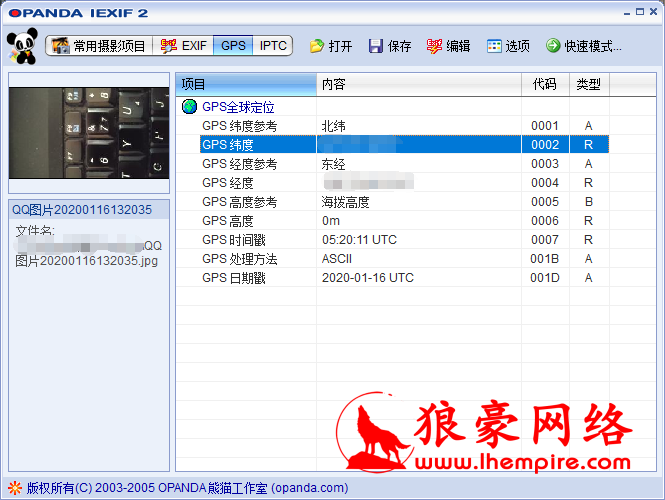Click the 选项 options icon
665x500 pixels.
pos(494,46)
